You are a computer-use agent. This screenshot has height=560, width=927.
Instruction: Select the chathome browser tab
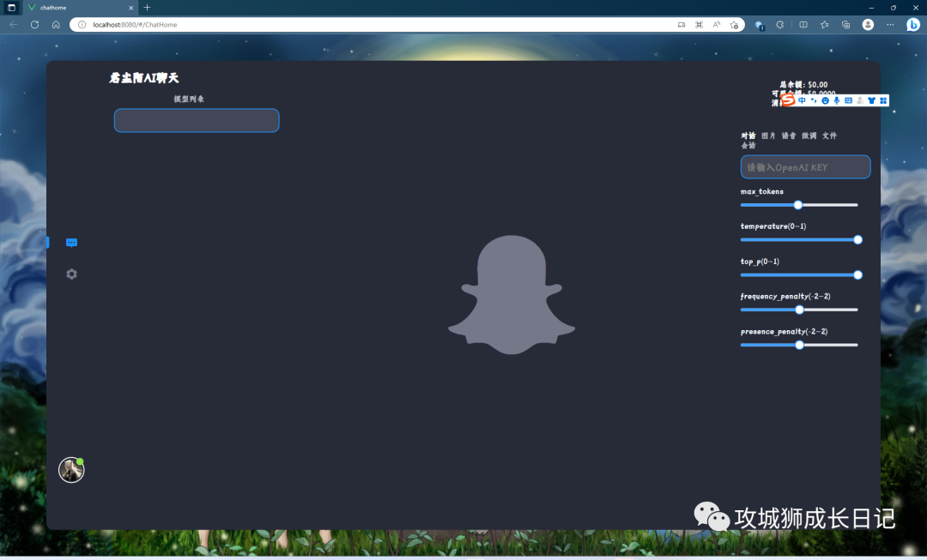tap(81, 8)
